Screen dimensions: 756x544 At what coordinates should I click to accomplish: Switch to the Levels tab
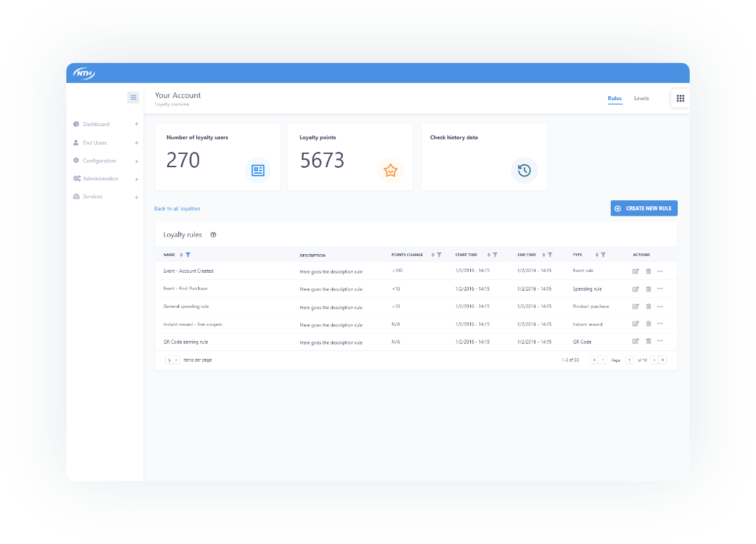(x=641, y=98)
